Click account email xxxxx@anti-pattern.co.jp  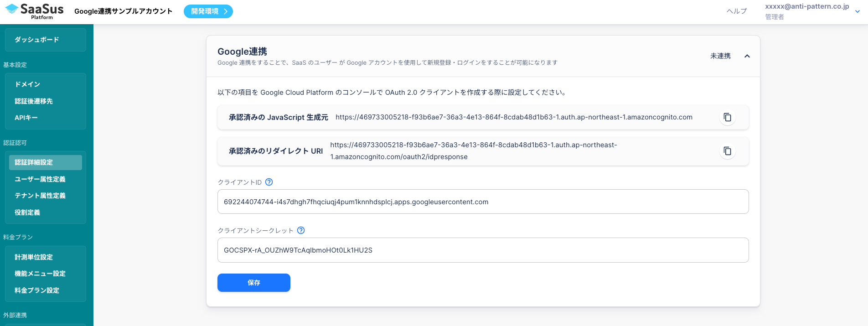coord(807,6)
